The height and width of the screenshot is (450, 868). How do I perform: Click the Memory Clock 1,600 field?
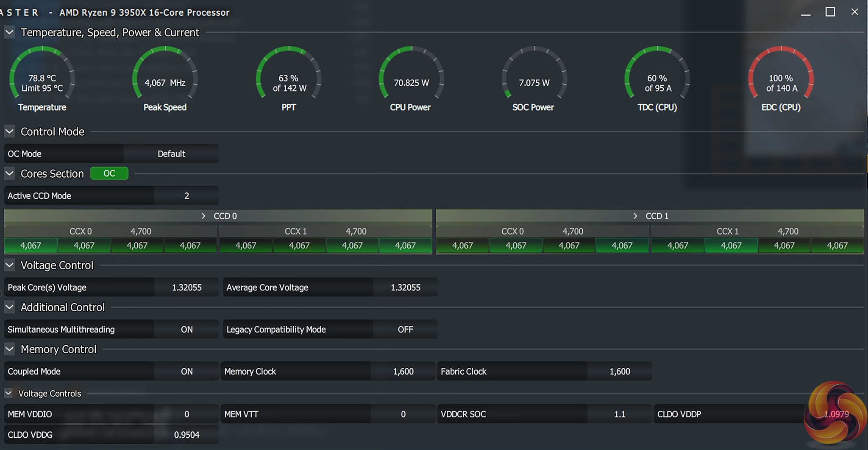click(x=403, y=372)
